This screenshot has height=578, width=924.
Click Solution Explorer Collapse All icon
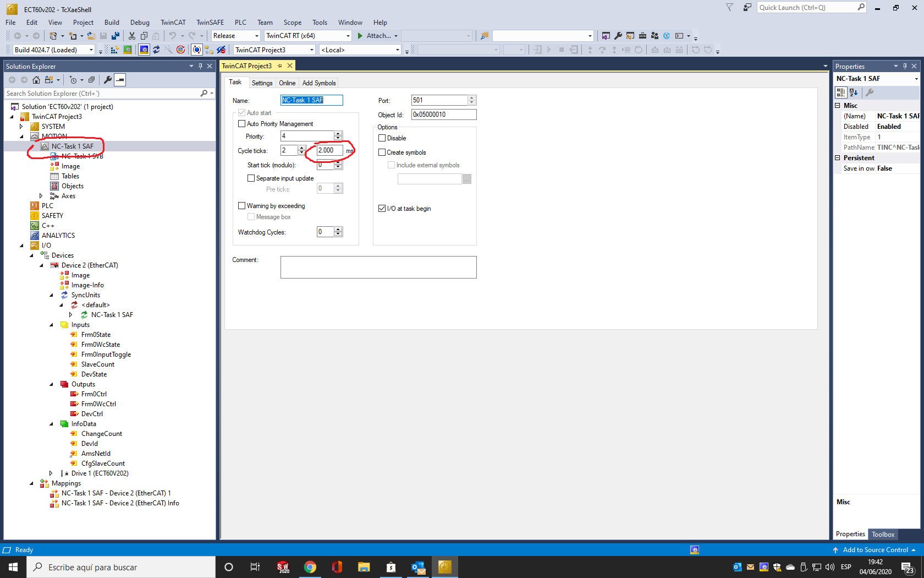(91, 80)
